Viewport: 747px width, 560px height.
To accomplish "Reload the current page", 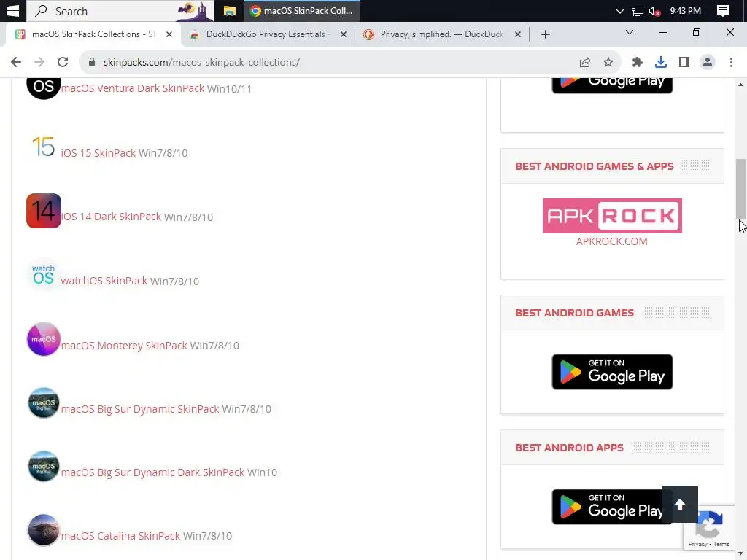I will click(63, 62).
